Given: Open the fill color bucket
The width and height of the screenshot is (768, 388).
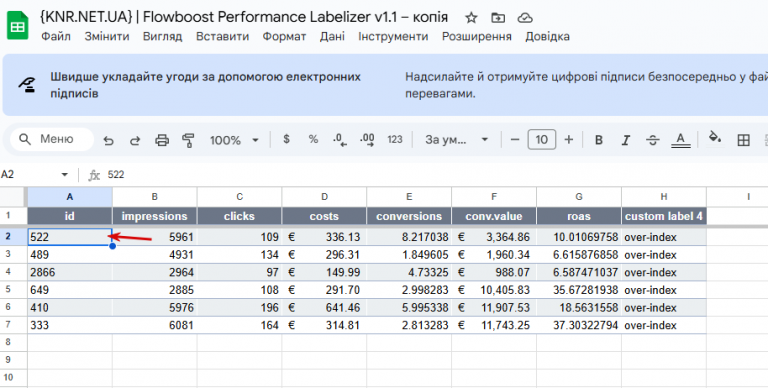Looking at the screenshot, I should click(x=715, y=138).
